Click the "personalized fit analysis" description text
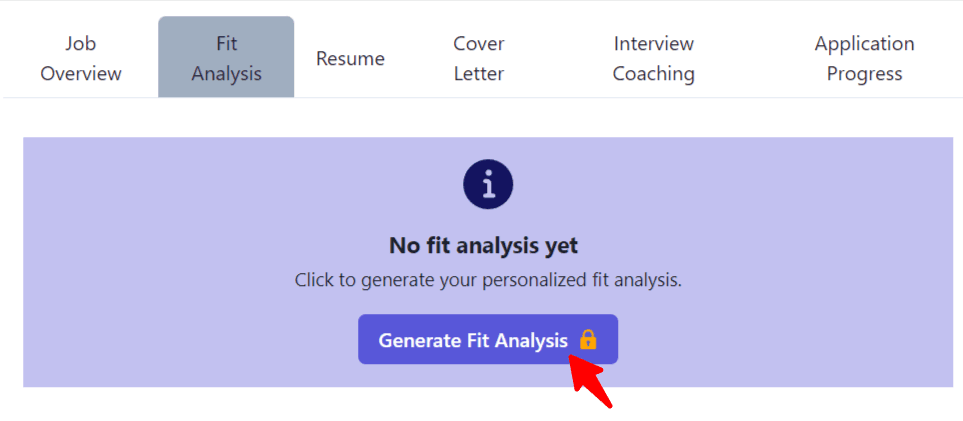963x421 pixels. click(582, 280)
